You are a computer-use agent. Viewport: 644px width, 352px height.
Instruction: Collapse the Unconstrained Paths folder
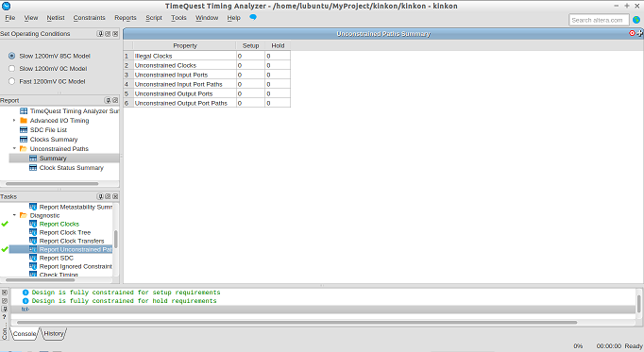[14, 148]
